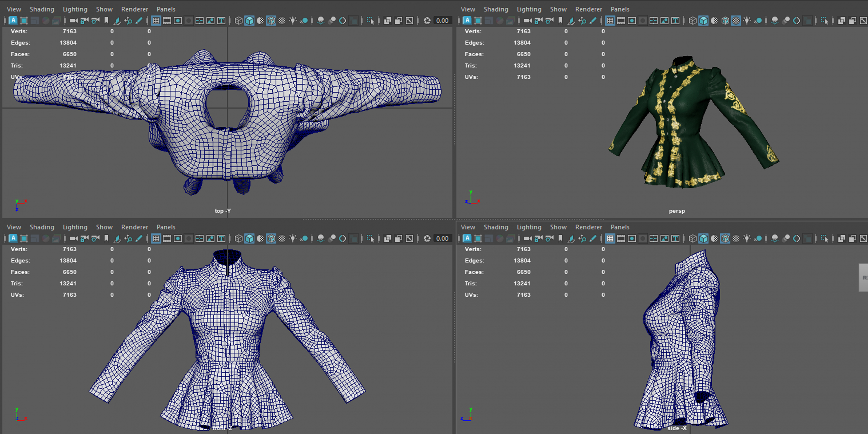Open Renderer menu in top view panel
Viewport: 868px width, 434px height.
click(x=134, y=9)
